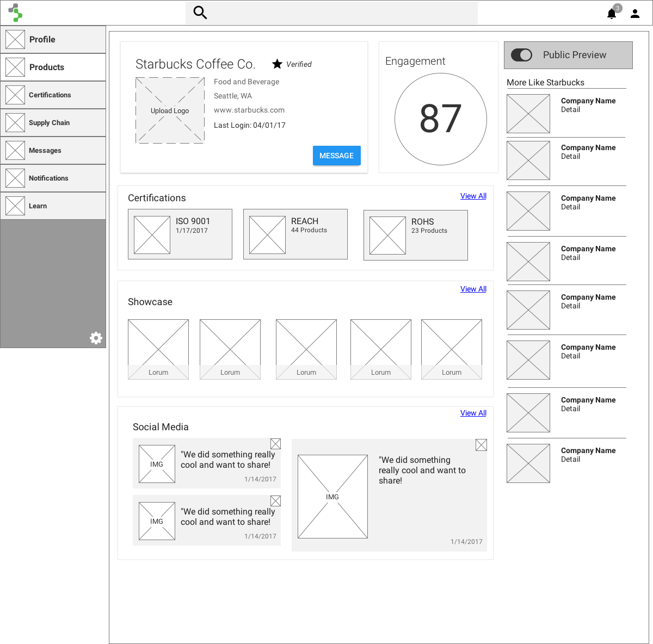Select Supply Chain in sidebar
The width and height of the screenshot is (653, 644).
[53, 122]
